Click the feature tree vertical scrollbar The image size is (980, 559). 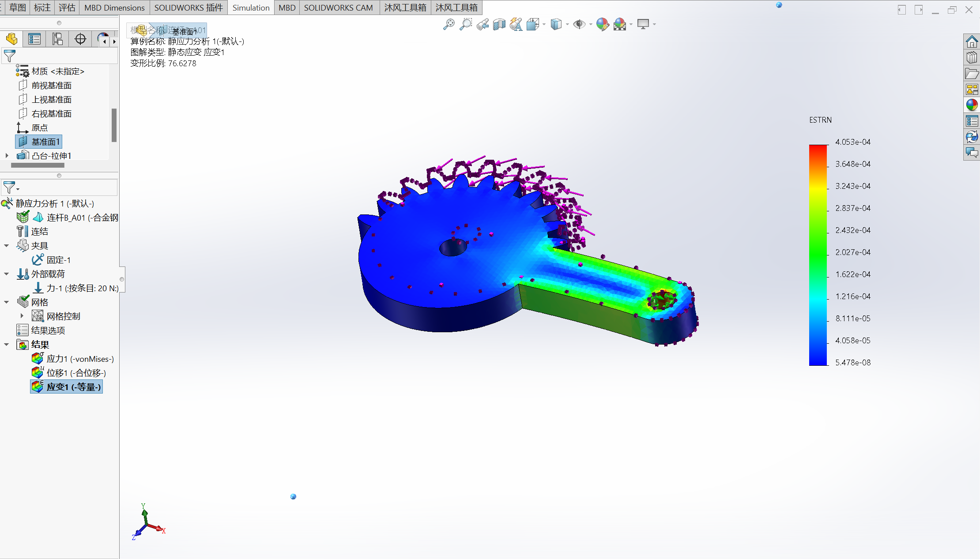(x=114, y=125)
